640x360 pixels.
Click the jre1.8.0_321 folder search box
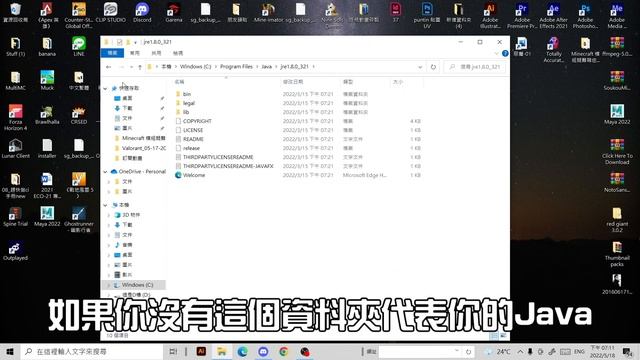pyautogui.click(x=475, y=67)
